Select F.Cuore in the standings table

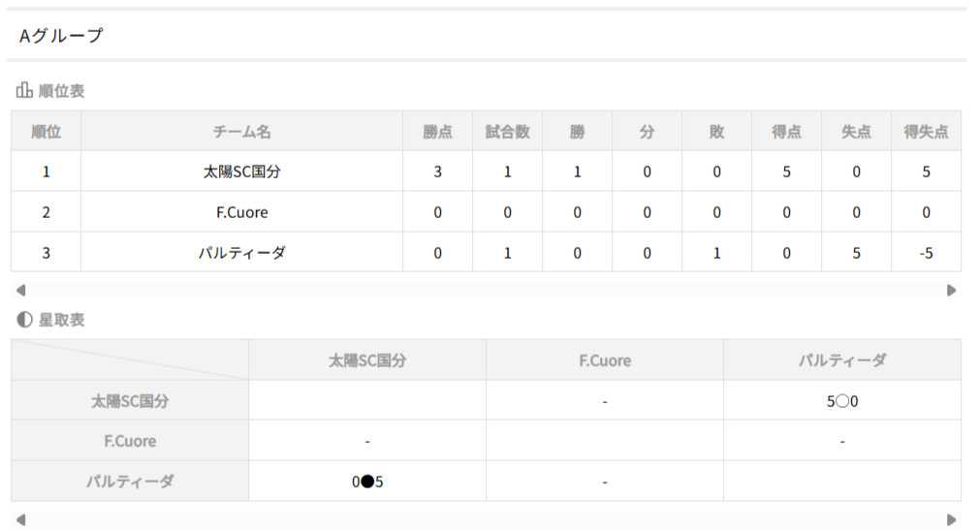click(242, 212)
